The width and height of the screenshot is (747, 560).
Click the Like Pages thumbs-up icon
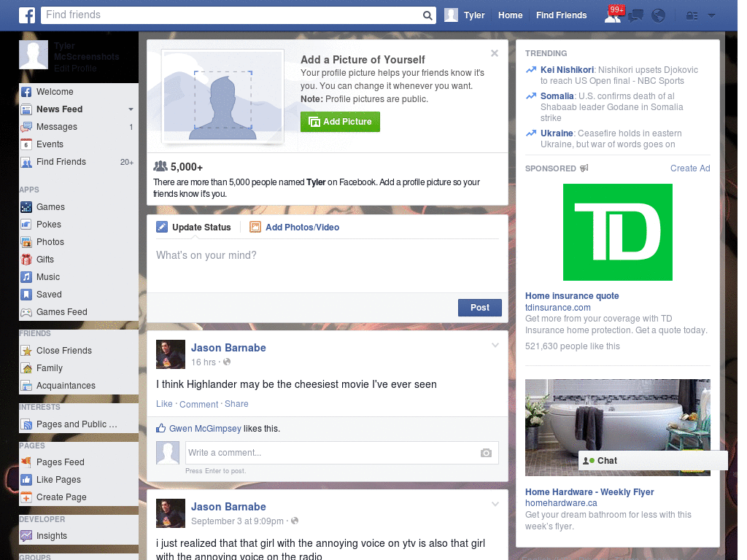[26, 480]
